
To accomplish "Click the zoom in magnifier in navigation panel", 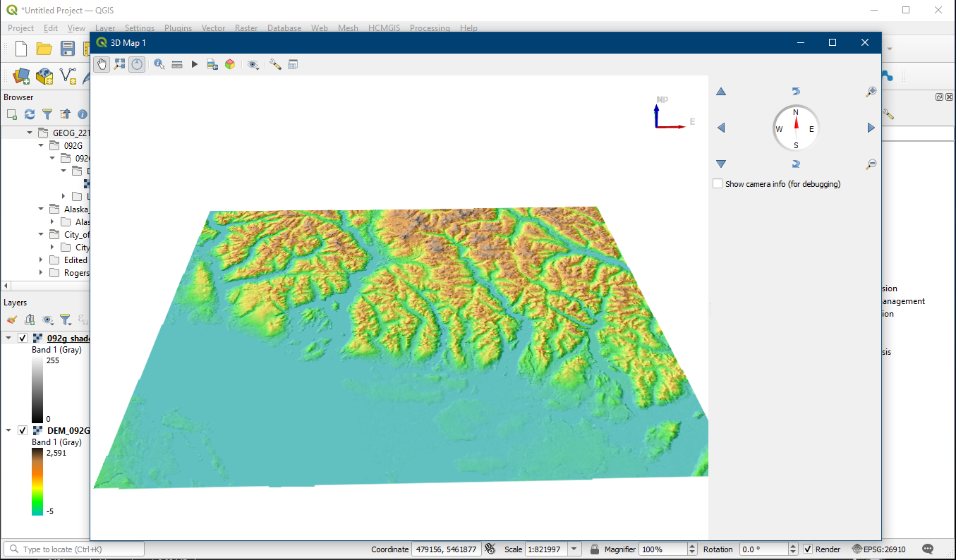I will tap(871, 92).
